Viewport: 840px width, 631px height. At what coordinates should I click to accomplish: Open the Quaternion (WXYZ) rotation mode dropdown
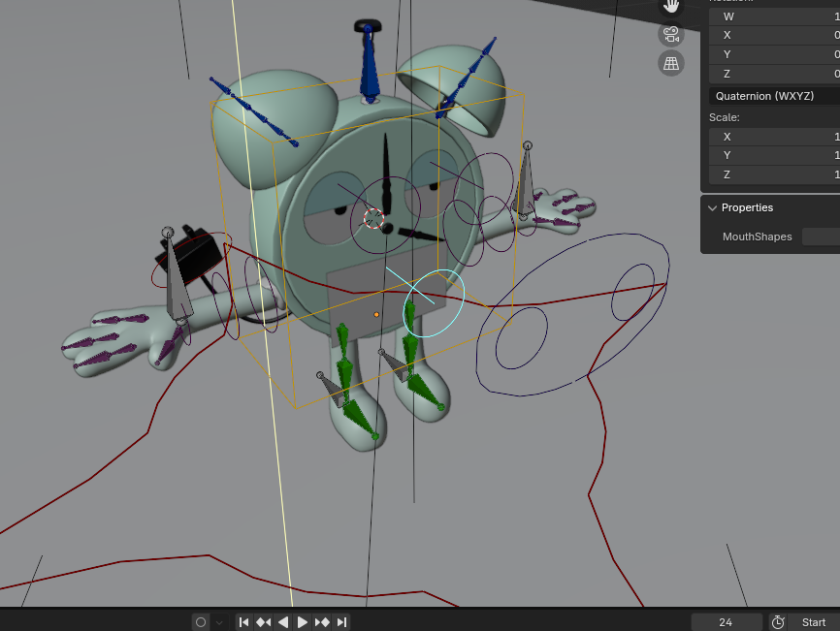click(775, 96)
